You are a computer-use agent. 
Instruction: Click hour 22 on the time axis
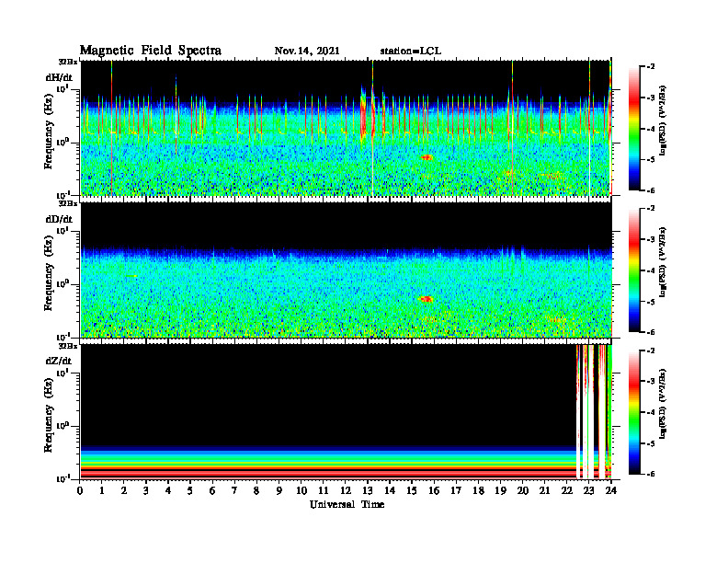tap(567, 490)
